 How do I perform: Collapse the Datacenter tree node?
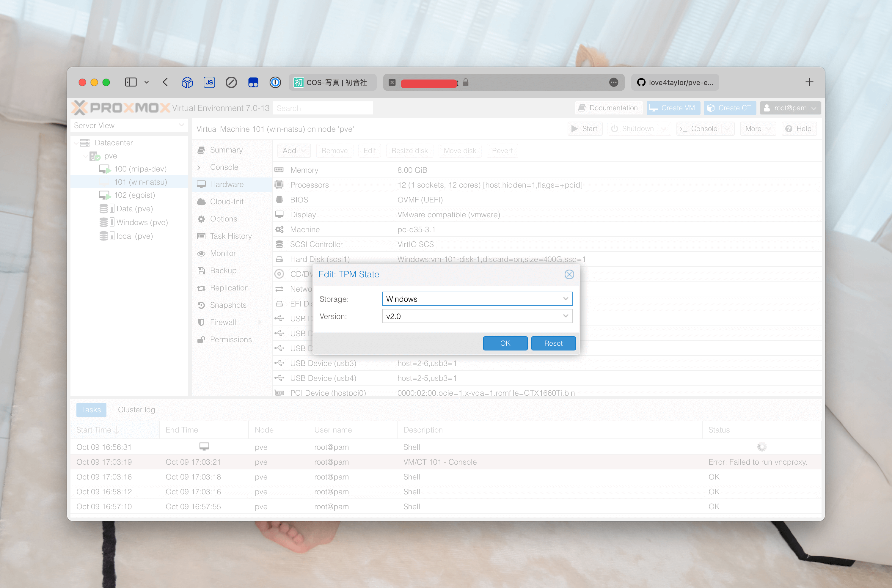[76, 143]
